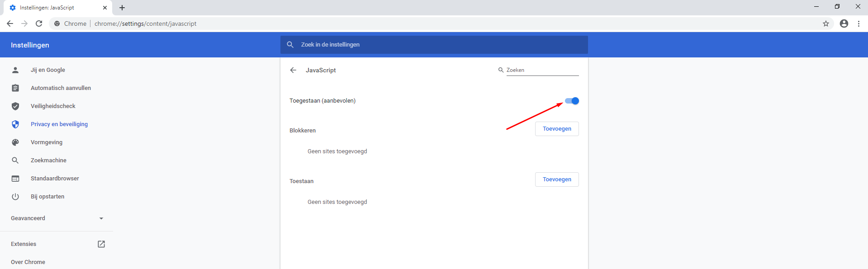Viewport: 868px width, 269px height.
Task: Select Zoekmachine in the sidebar
Action: tap(48, 160)
